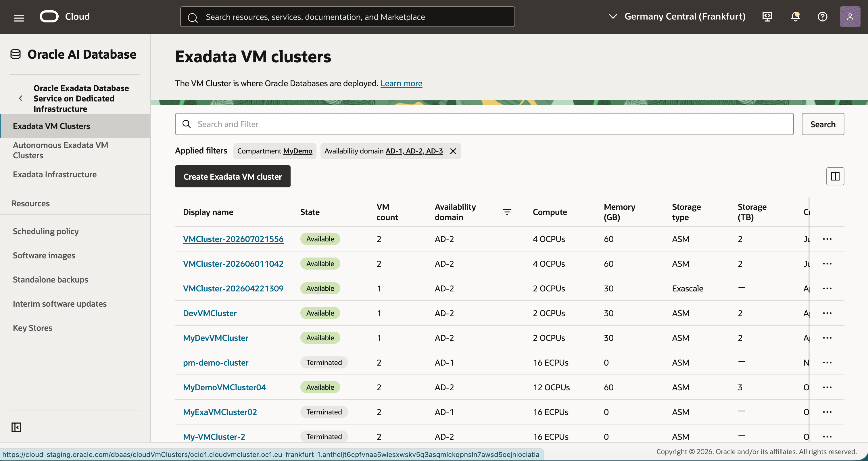
Task: Open MyExaVMCluster02 details
Action: click(220, 412)
